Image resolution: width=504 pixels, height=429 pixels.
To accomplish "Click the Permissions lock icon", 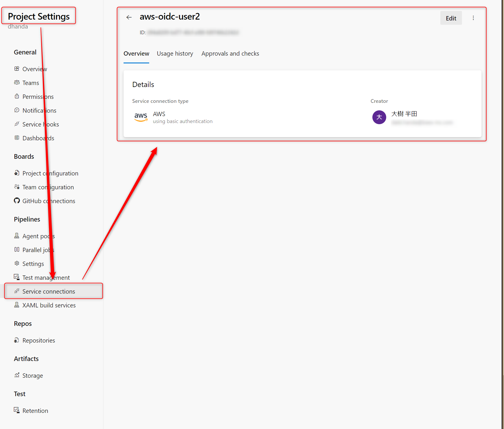I will 17,97.
